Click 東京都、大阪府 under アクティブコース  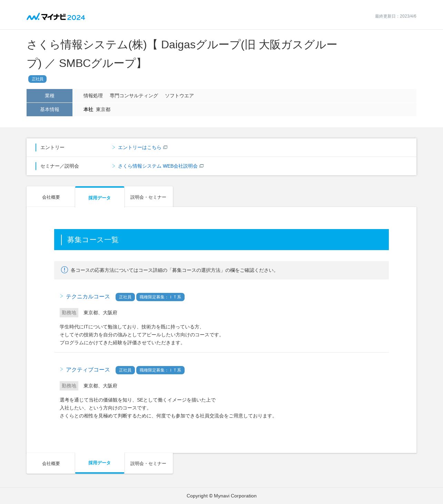100,386
